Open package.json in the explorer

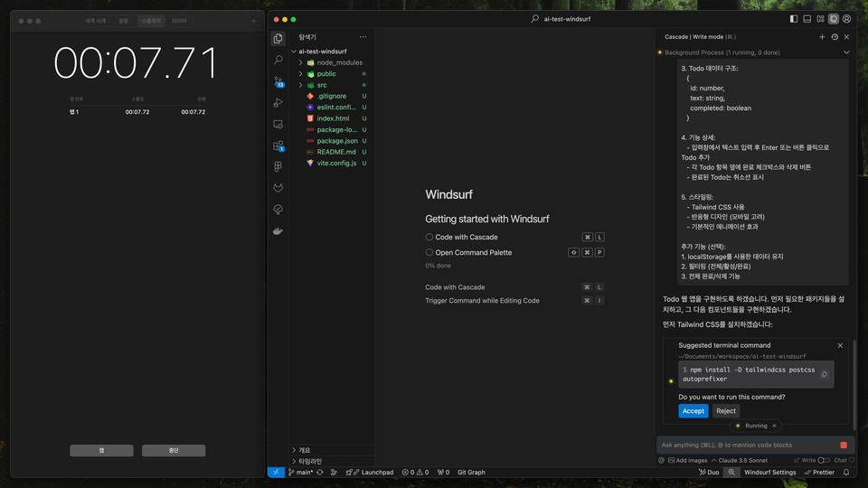click(x=336, y=141)
